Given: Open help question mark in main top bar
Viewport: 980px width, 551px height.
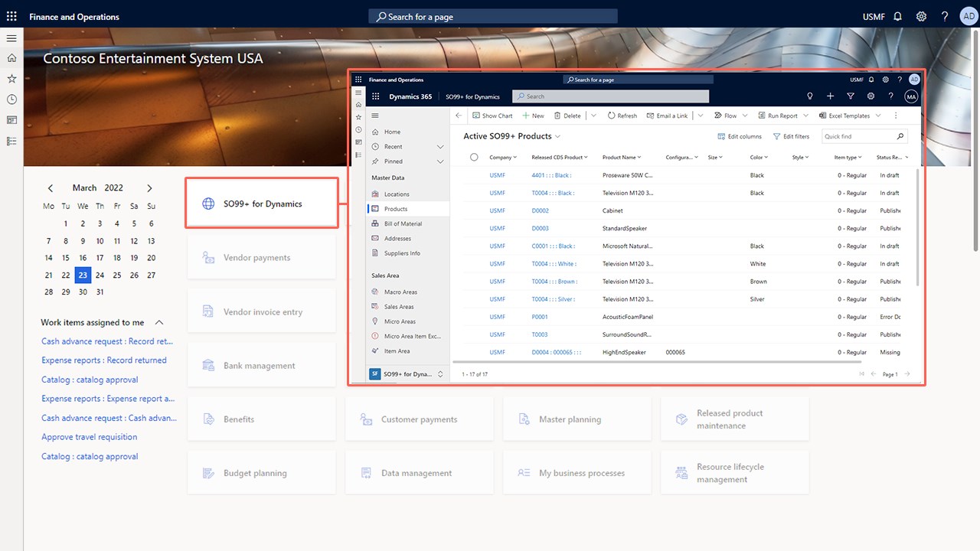Looking at the screenshot, I should [945, 16].
